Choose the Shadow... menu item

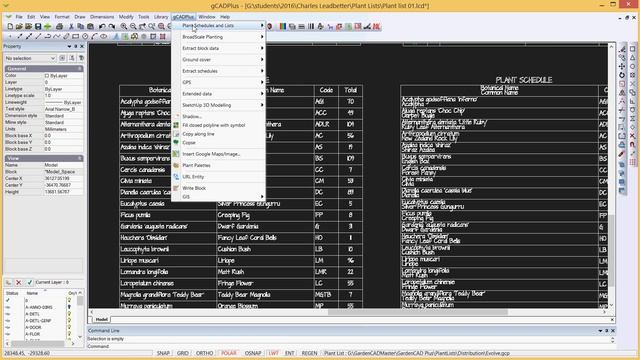coord(218,116)
